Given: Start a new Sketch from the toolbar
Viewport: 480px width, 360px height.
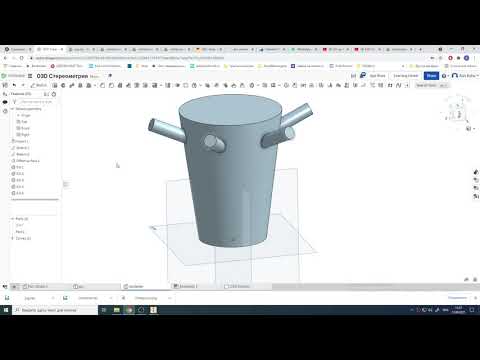Looking at the screenshot, I should 39,85.
